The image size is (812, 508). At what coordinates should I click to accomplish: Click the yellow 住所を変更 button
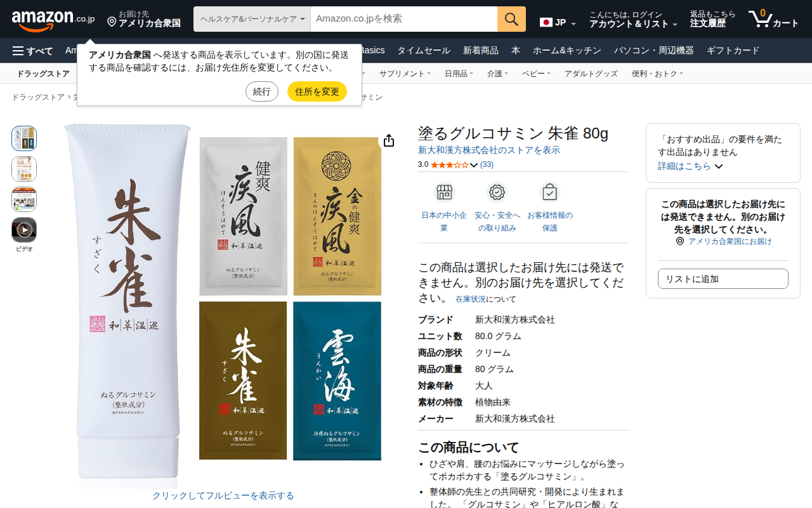tap(317, 91)
